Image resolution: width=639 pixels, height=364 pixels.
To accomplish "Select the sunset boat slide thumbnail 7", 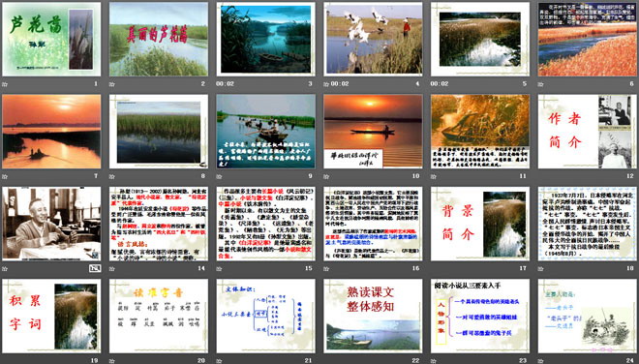I will 51,132.
